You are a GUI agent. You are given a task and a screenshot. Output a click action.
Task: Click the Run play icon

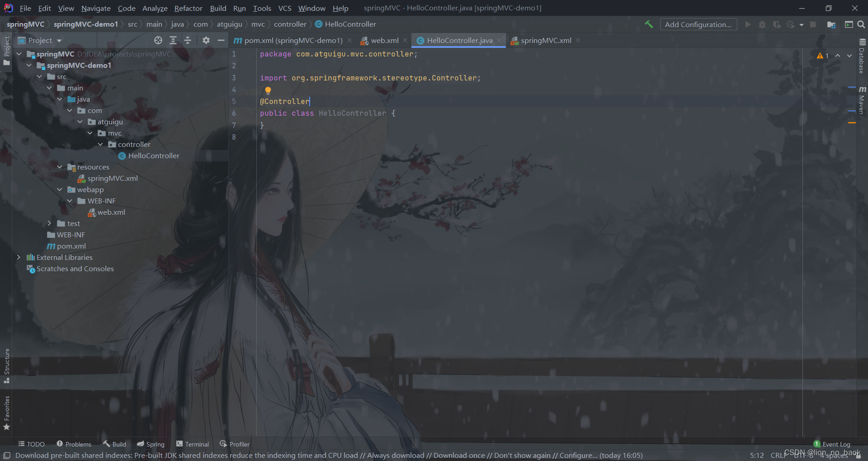[748, 24]
